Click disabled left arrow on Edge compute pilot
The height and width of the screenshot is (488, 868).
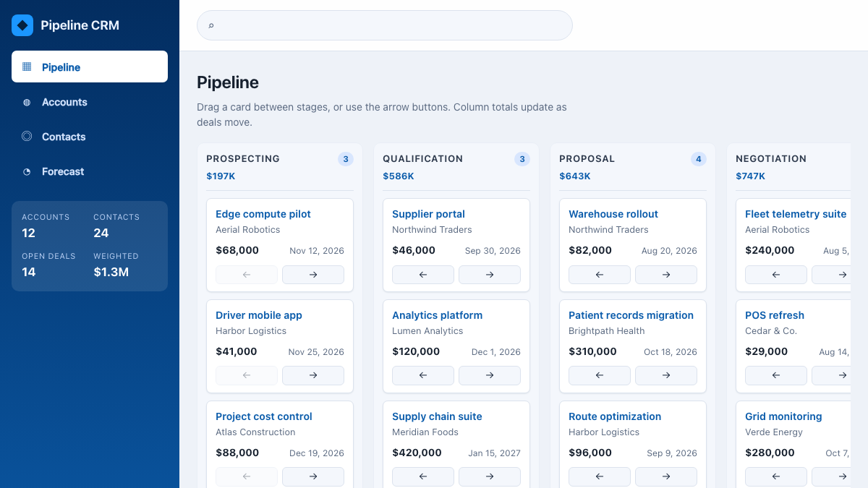click(247, 275)
